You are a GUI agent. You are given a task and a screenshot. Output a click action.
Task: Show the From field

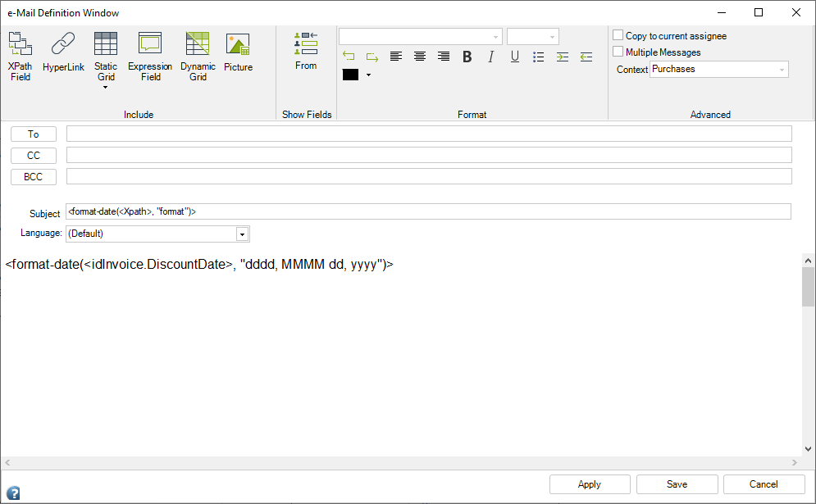pos(306,51)
